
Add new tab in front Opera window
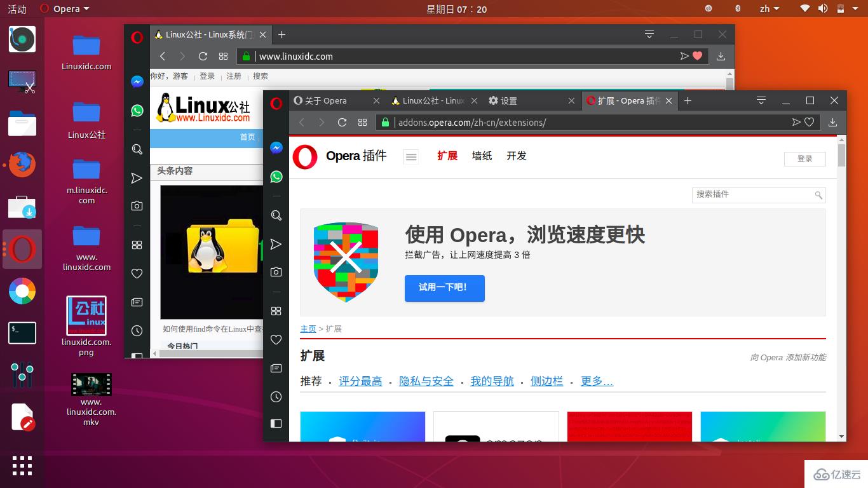coord(688,100)
